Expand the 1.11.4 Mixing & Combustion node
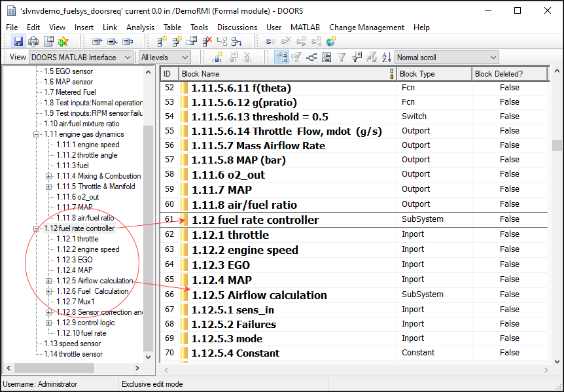Viewport: 564px width, 392px height. click(x=48, y=177)
